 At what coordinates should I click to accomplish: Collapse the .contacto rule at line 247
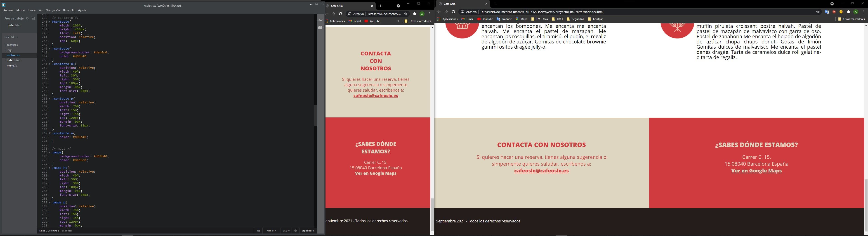pyautogui.click(x=50, y=49)
